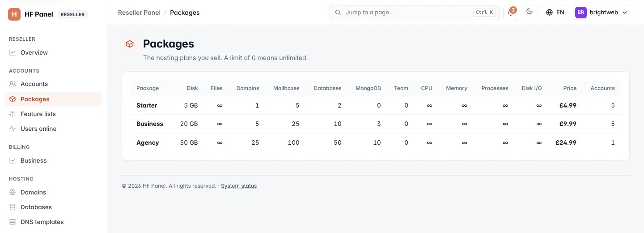The height and width of the screenshot is (233, 644).
Task: Click the Packages box icon in sidebar
Action: (x=13, y=99)
